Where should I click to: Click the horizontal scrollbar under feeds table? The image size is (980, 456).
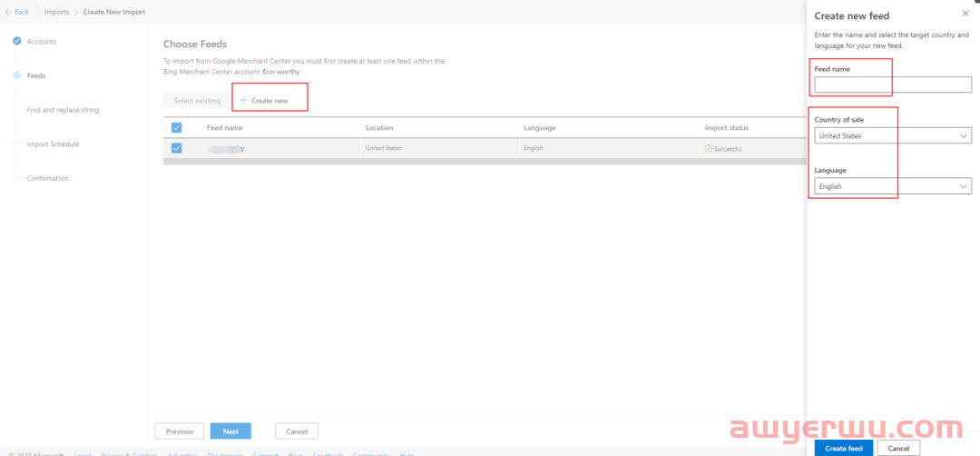(485, 162)
